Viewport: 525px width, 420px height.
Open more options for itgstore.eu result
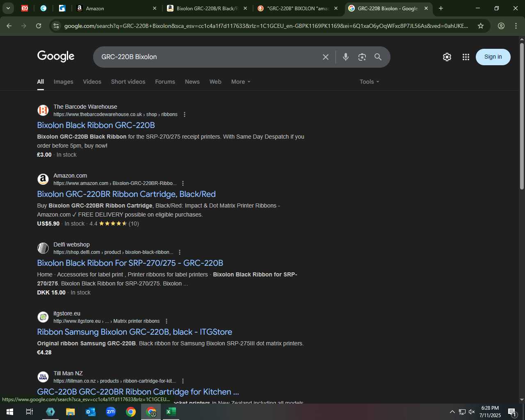166,321
